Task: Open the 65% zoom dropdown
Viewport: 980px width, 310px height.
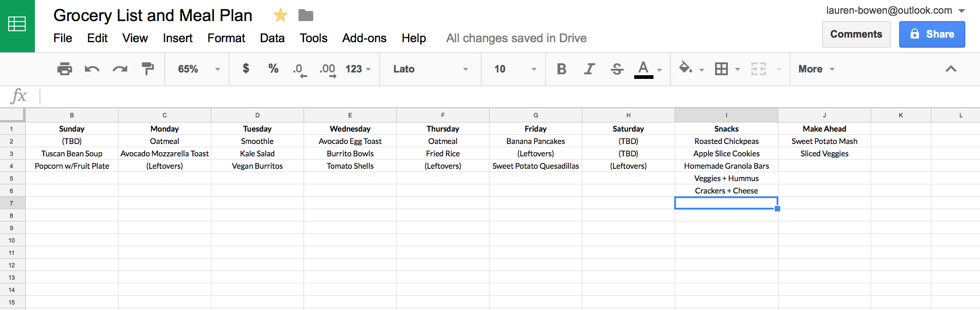Action: (198, 69)
